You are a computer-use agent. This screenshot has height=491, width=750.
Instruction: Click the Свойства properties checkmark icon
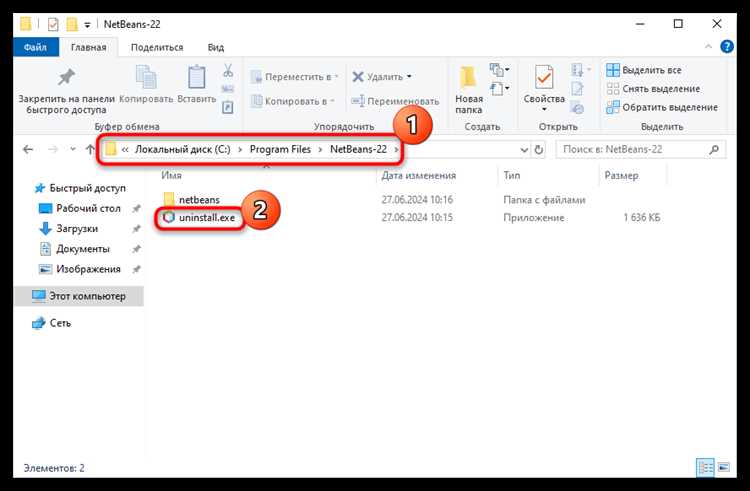(544, 77)
